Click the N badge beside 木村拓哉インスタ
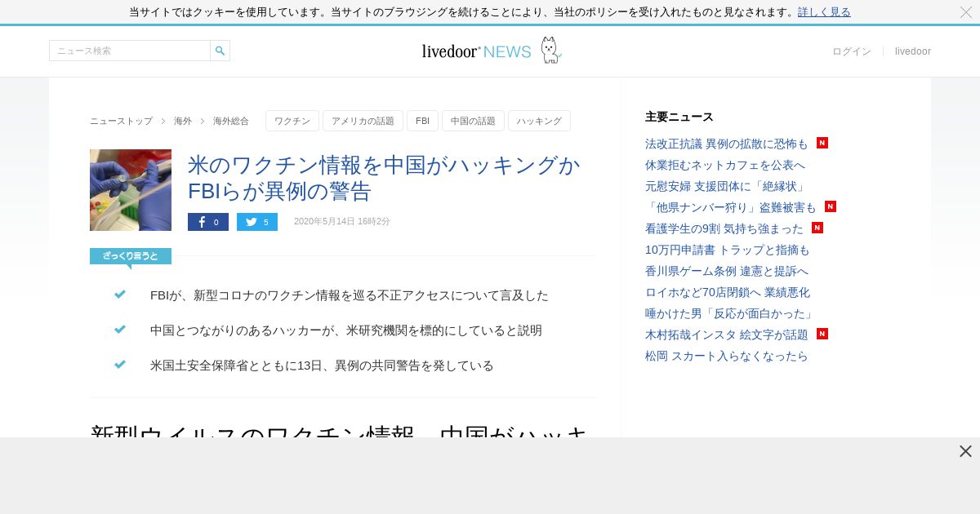The width and height of the screenshot is (980, 514). coord(822,334)
